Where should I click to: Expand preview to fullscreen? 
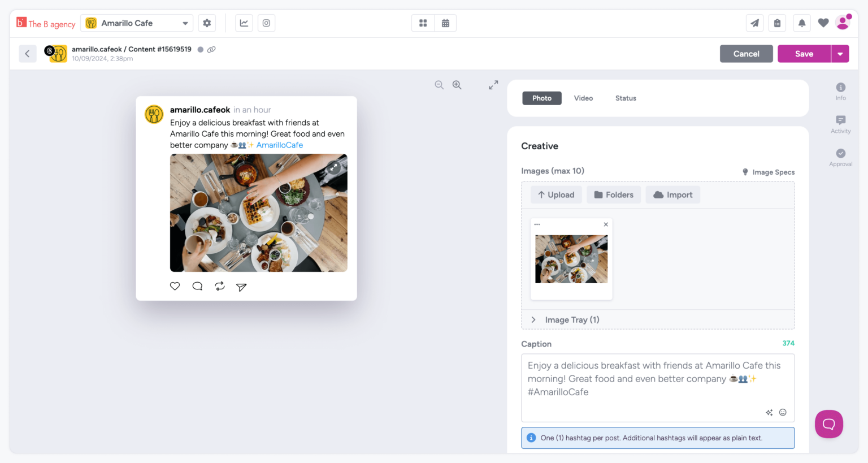pos(493,85)
